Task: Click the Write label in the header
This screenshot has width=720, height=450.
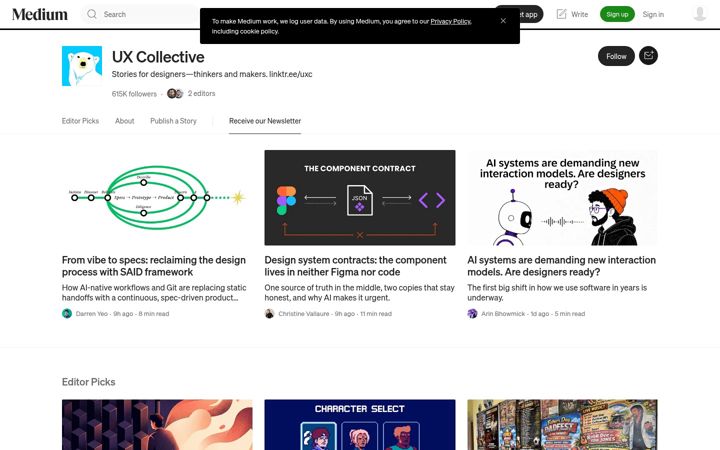Action: pyautogui.click(x=579, y=14)
